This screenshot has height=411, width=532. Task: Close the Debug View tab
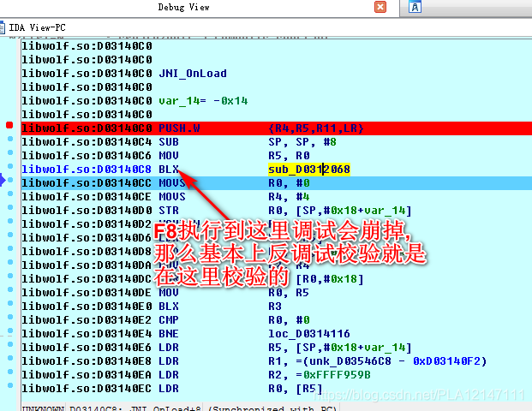click(x=380, y=7)
